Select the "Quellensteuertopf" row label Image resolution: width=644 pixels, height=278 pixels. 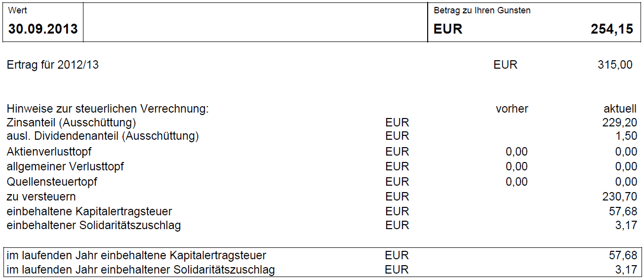52,182
